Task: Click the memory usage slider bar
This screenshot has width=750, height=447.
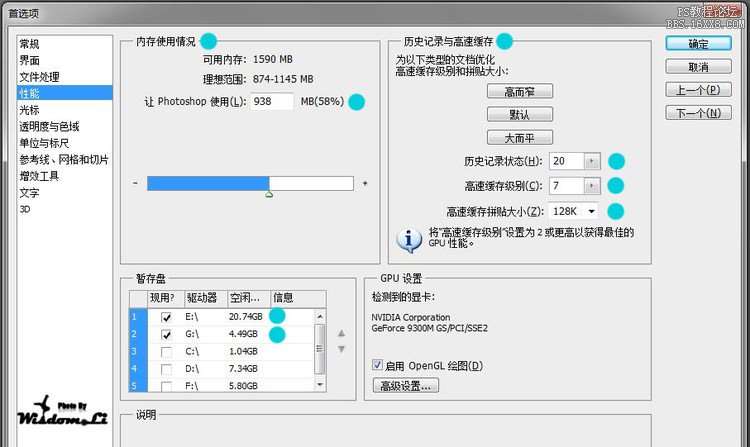Action: pos(250,184)
